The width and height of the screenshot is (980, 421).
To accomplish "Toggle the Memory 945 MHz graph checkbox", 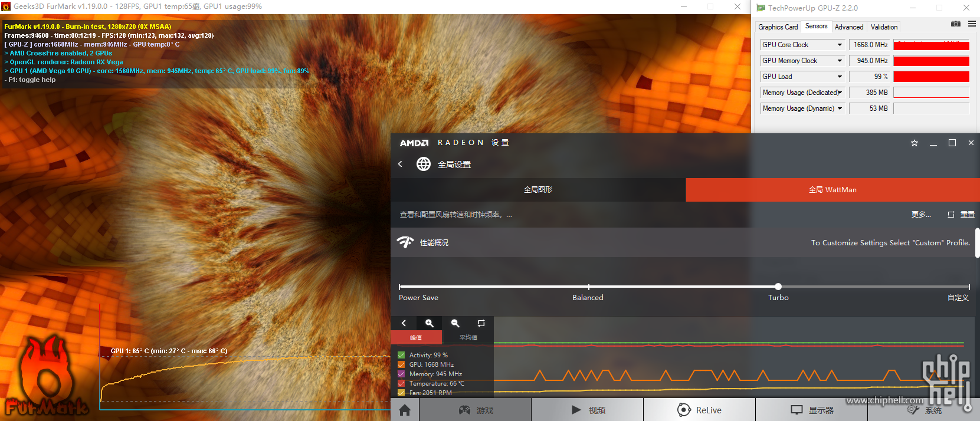I will tap(401, 374).
